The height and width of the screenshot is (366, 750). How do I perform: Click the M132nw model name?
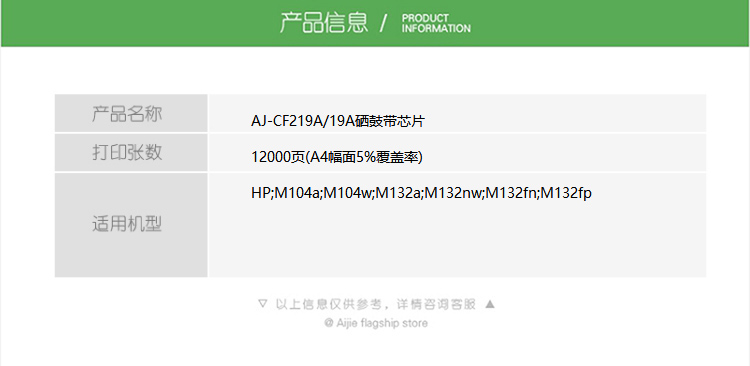pos(454,193)
